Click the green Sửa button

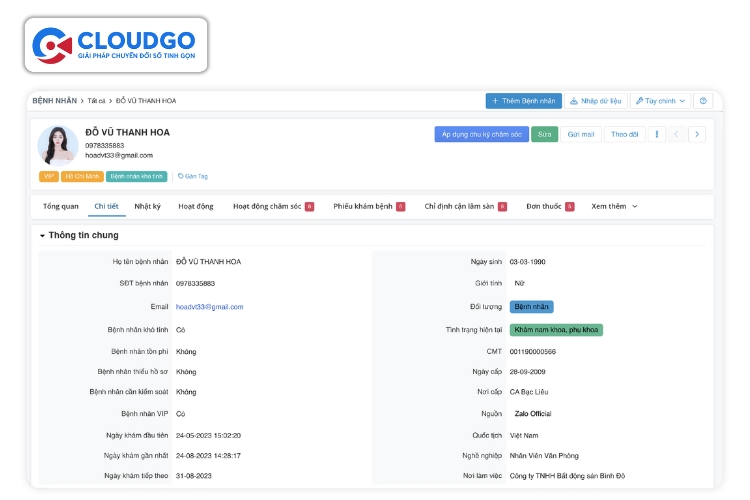click(544, 134)
